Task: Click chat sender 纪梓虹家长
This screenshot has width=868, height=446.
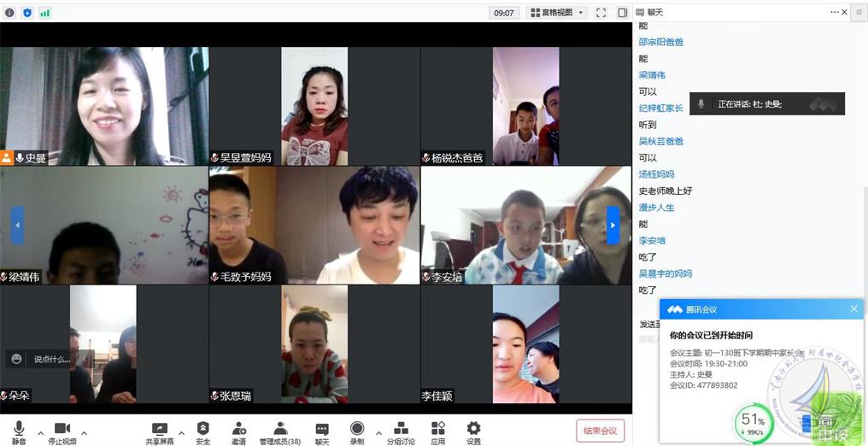Action: click(x=661, y=109)
